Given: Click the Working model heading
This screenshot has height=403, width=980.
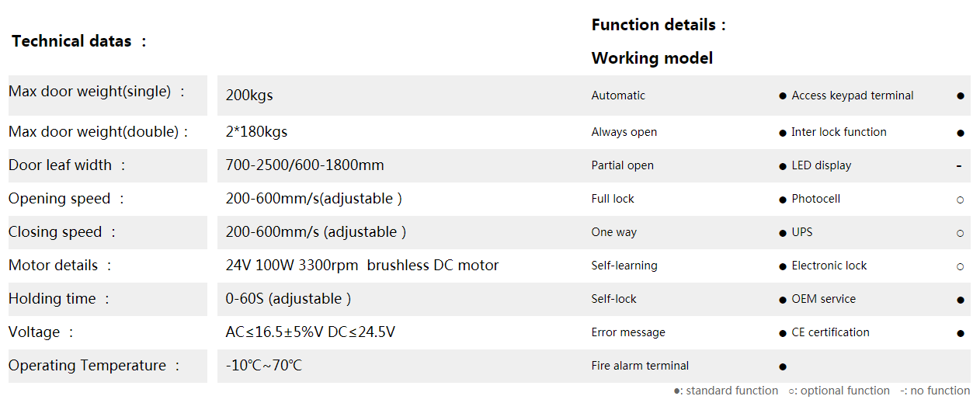Looking at the screenshot, I should pyautogui.click(x=652, y=58).
